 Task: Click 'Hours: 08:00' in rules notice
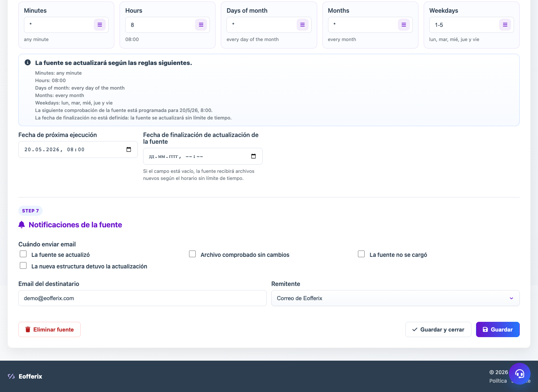[50, 80]
